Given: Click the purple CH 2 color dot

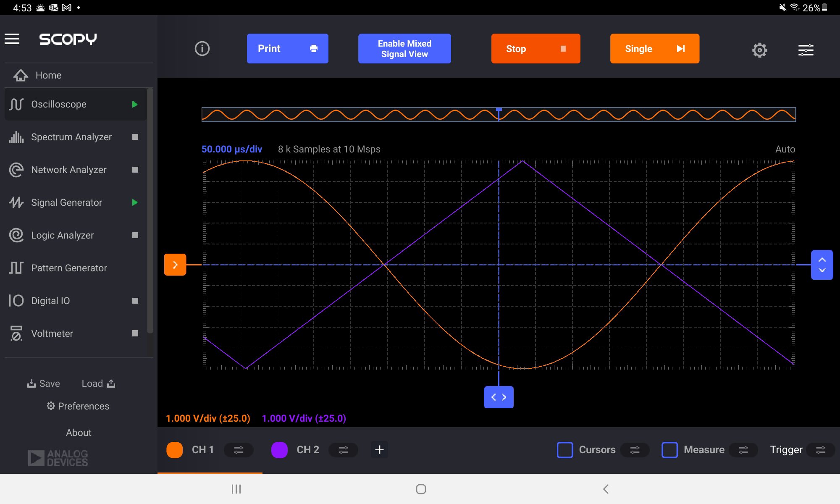Looking at the screenshot, I should [x=279, y=449].
